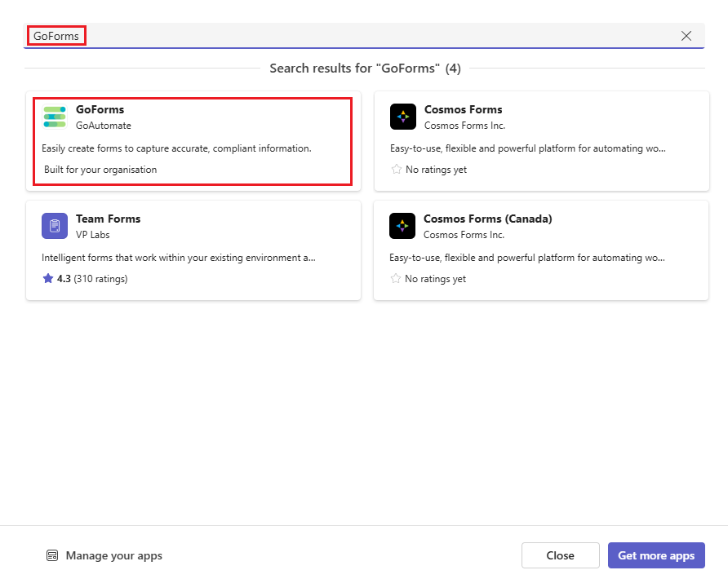Click the Search results for "GoForms" heading
Screen dimensions: 728x579
pos(365,69)
